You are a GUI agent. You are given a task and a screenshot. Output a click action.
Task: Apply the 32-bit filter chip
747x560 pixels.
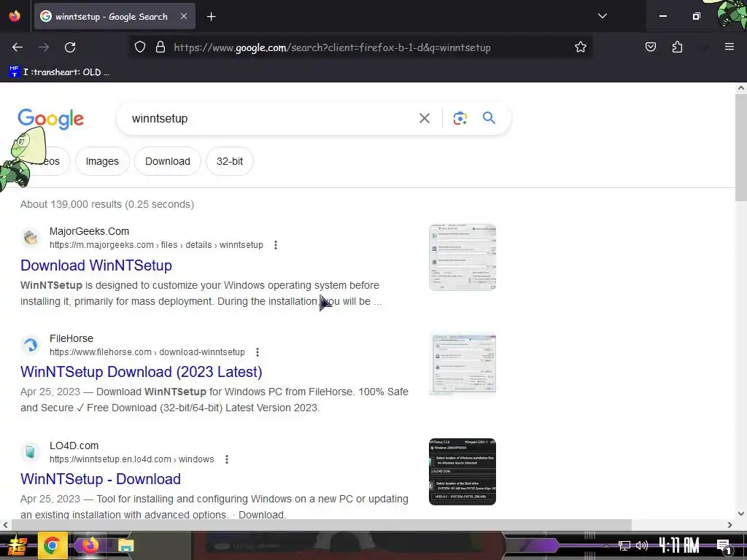(230, 161)
